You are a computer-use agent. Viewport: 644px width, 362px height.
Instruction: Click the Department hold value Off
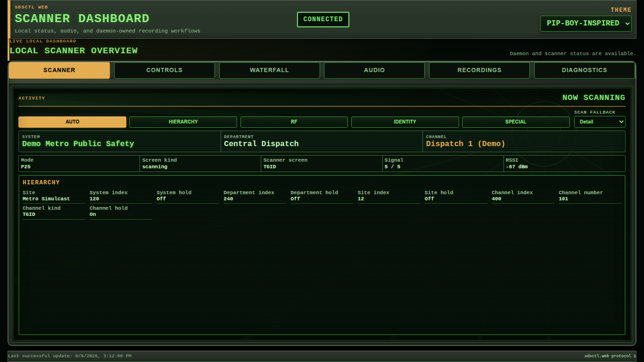295,199
